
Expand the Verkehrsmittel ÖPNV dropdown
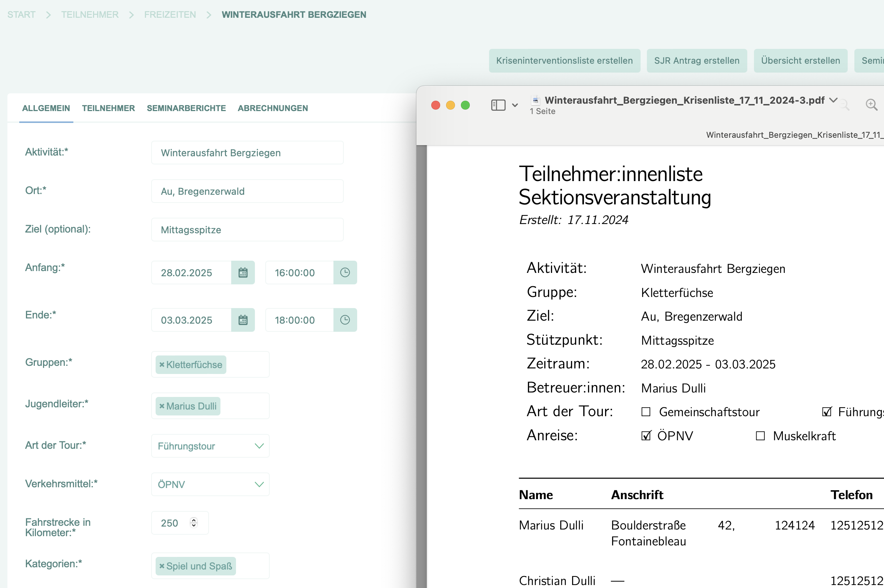pos(259,484)
